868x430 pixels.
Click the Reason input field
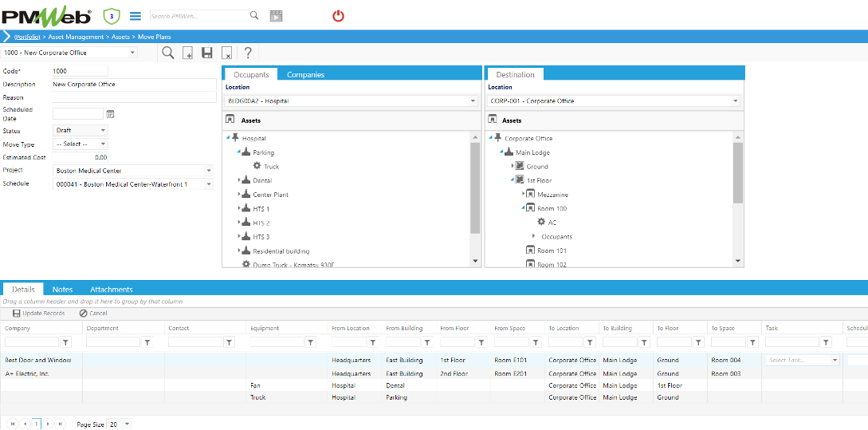coord(134,97)
